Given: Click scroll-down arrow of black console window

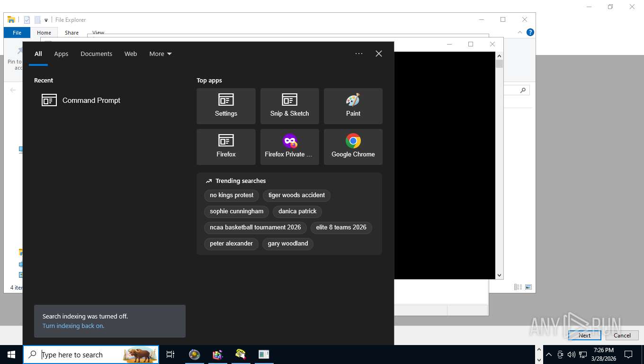Looking at the screenshot, I should (x=499, y=275).
